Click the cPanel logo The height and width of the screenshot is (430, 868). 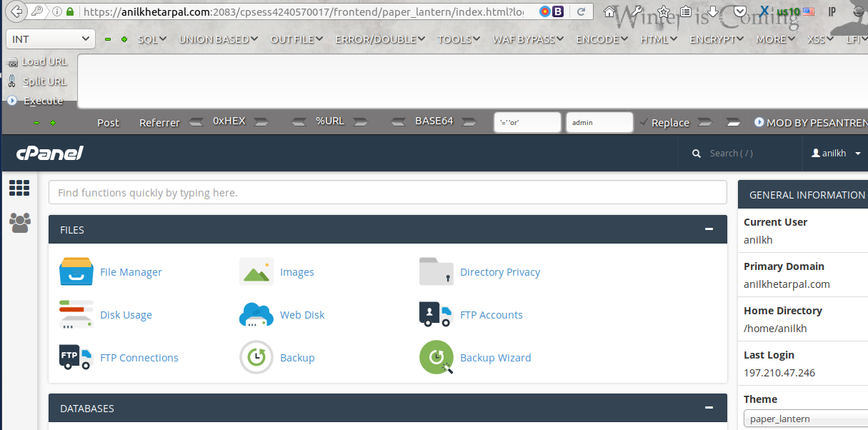pos(50,153)
